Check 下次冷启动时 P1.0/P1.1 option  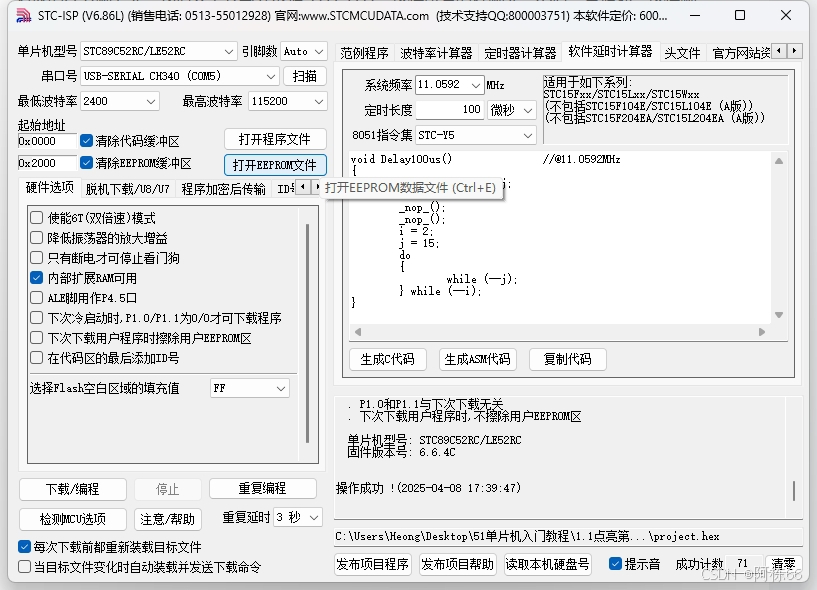(x=36, y=318)
